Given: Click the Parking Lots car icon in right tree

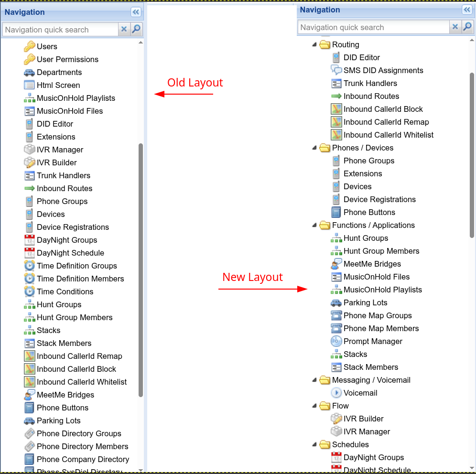Looking at the screenshot, I should tap(336, 302).
